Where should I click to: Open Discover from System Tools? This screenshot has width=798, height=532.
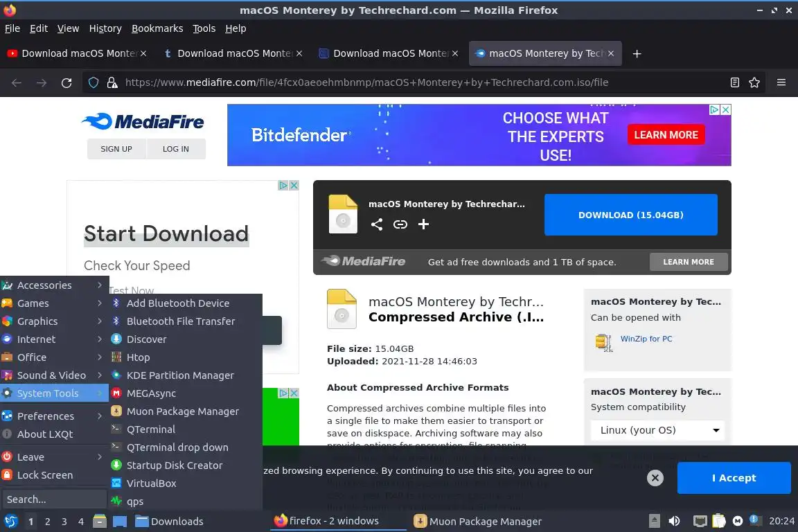pyautogui.click(x=185, y=339)
